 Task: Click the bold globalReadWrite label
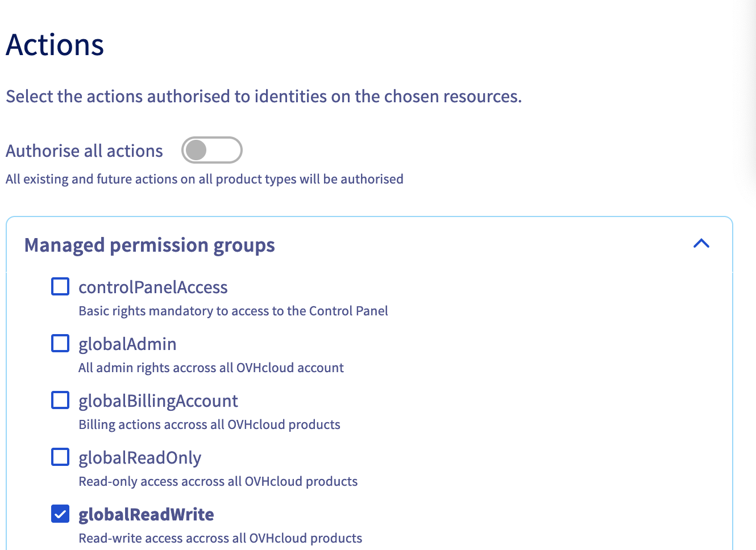146,515
